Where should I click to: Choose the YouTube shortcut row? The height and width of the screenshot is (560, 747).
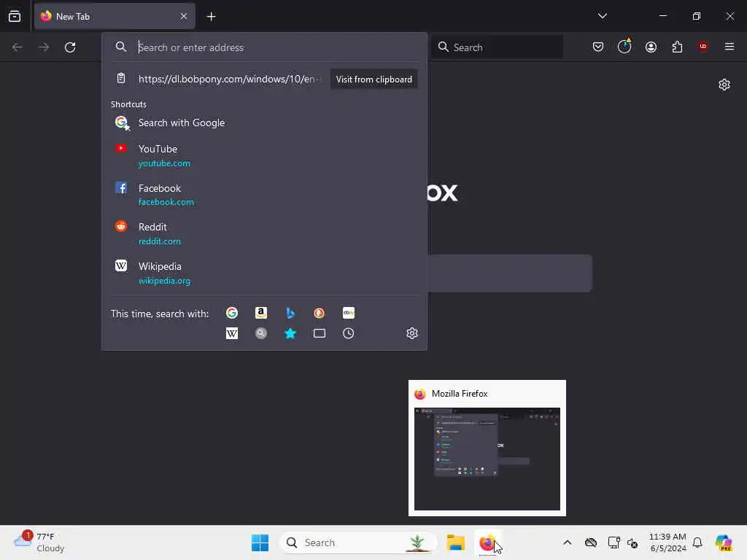pyautogui.click(x=264, y=156)
